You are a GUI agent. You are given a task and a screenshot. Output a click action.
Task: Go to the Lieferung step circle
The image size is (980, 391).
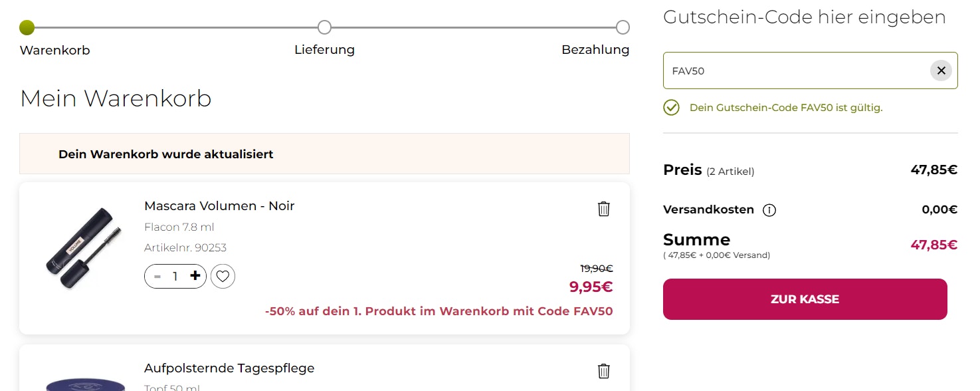324,27
